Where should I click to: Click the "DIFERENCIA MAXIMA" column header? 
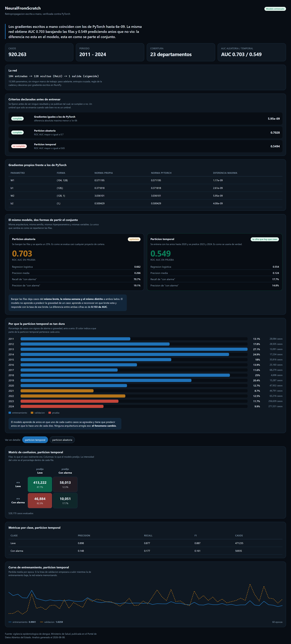(x=225, y=173)
